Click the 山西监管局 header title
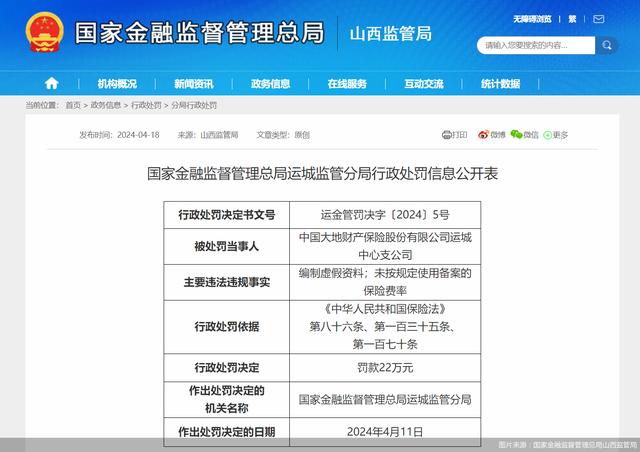 (391, 33)
